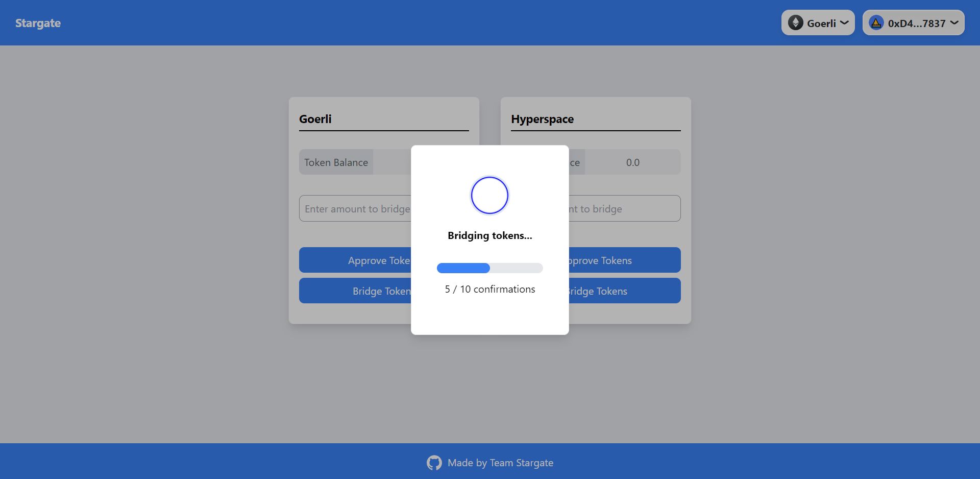Click the Ethereum icon in the network selector
Viewport: 980px width, 479px height.
tap(795, 23)
